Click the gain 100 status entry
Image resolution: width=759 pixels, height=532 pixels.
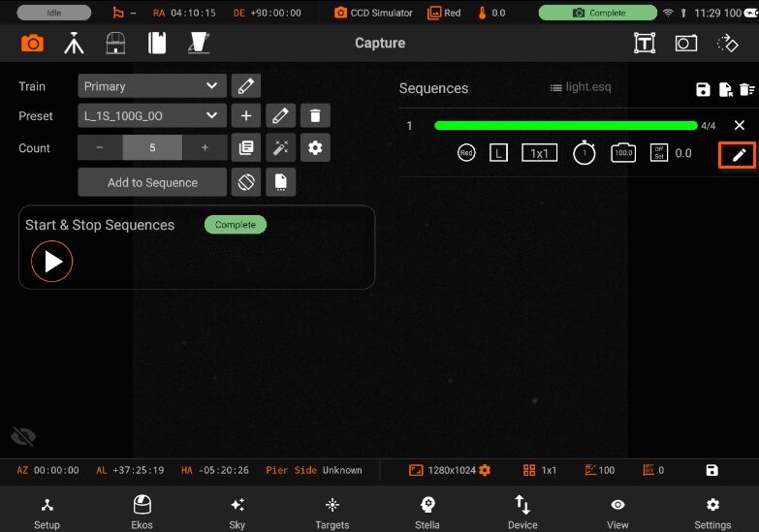pyautogui.click(x=600, y=470)
